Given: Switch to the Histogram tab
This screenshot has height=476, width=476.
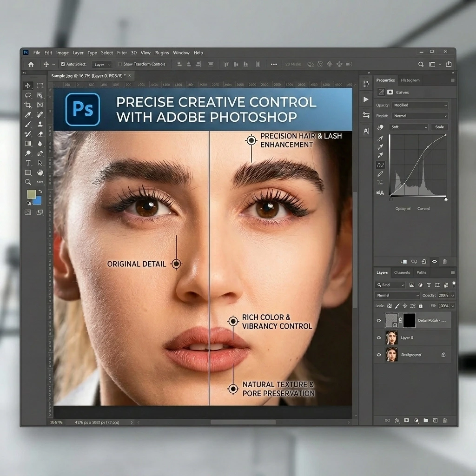Looking at the screenshot, I should pos(410,80).
